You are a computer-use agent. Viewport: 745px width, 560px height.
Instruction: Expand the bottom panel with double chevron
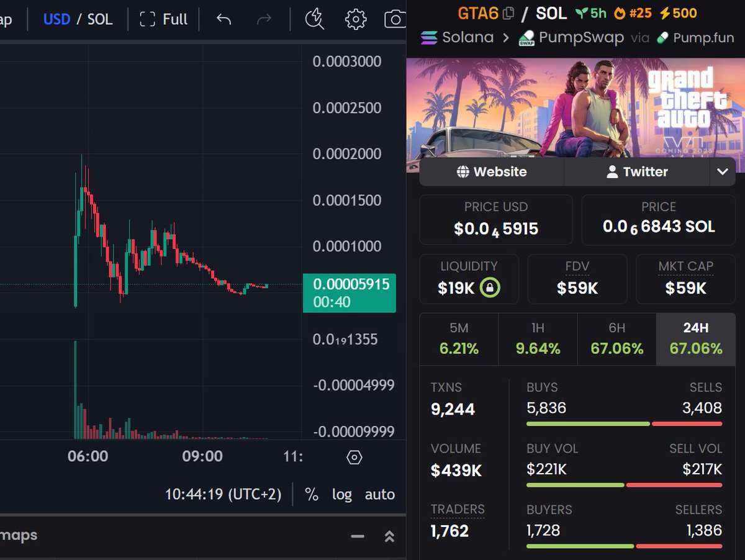click(389, 536)
